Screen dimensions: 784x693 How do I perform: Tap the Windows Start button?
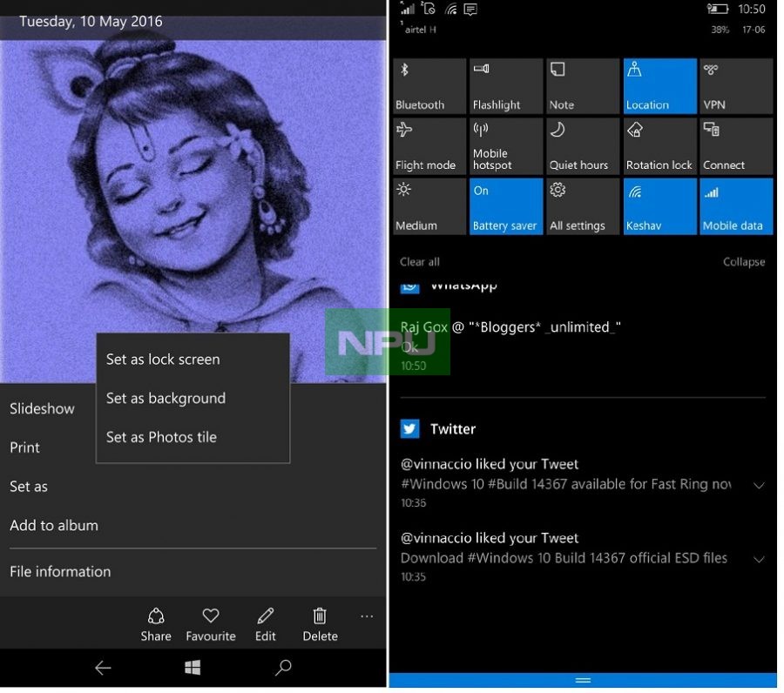click(x=193, y=668)
